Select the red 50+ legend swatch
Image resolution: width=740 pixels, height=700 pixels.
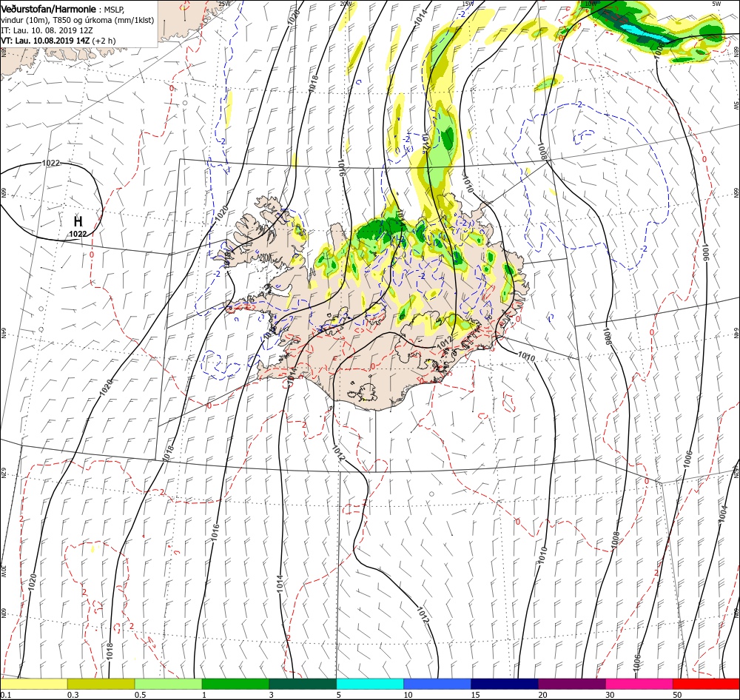tap(706, 684)
